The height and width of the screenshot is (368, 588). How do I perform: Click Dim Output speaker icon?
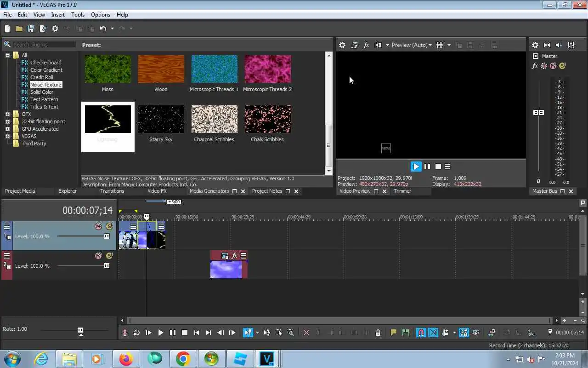(x=559, y=45)
